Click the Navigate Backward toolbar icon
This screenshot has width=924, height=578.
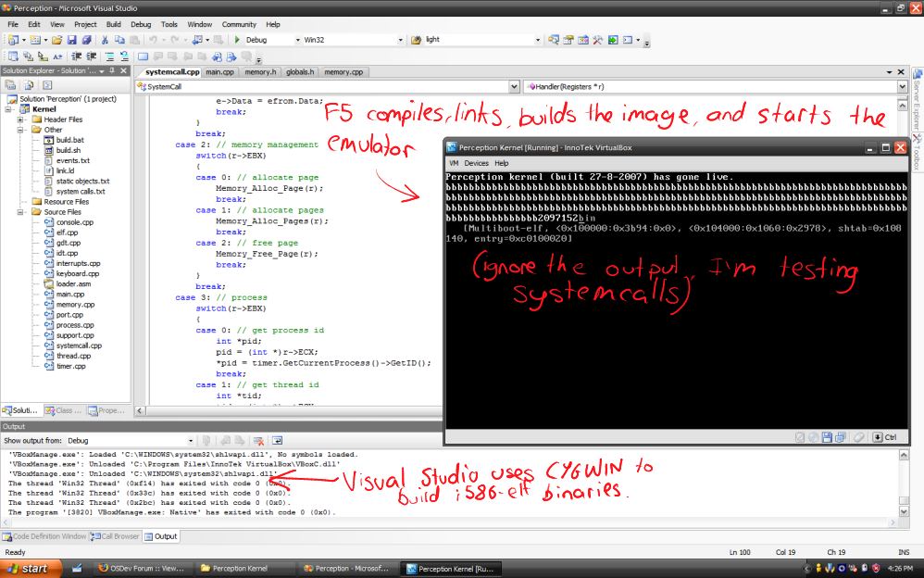pyautogui.click(x=197, y=40)
